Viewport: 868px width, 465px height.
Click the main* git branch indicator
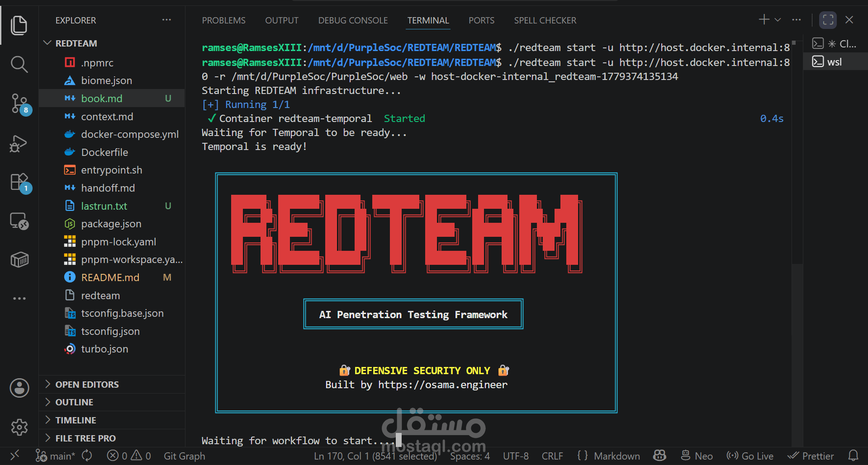click(x=55, y=456)
